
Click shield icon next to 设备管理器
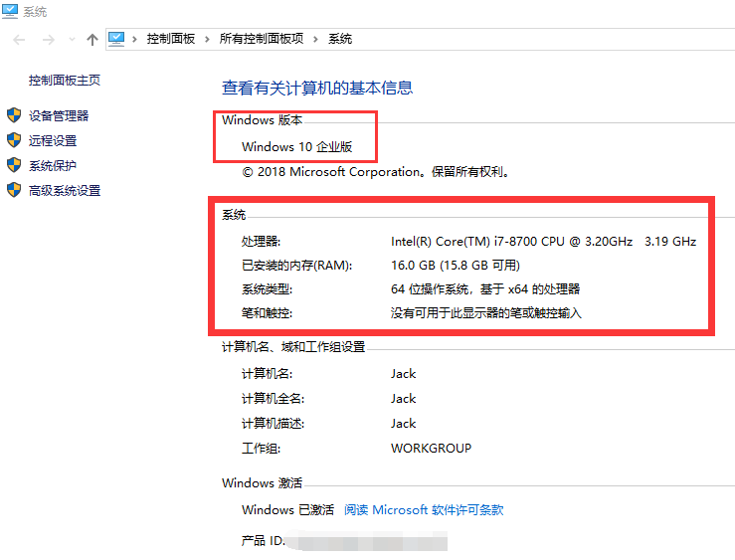point(14,115)
